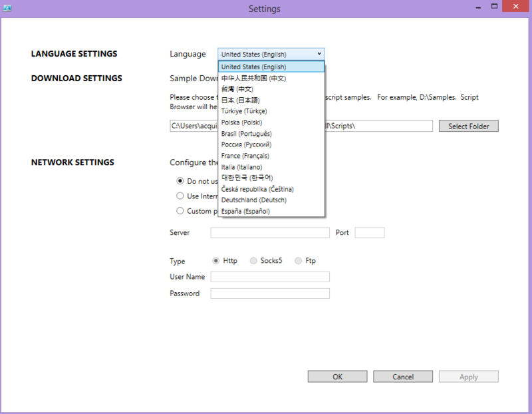This screenshot has width=532, height=414.
Task: Click NETWORK SETTINGS heading
Action: point(72,162)
